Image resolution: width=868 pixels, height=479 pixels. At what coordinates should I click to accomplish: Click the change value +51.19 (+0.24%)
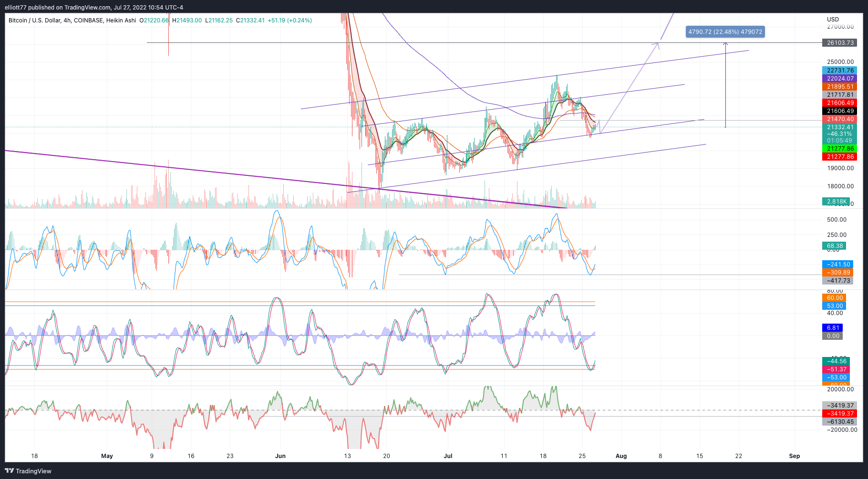click(x=290, y=20)
